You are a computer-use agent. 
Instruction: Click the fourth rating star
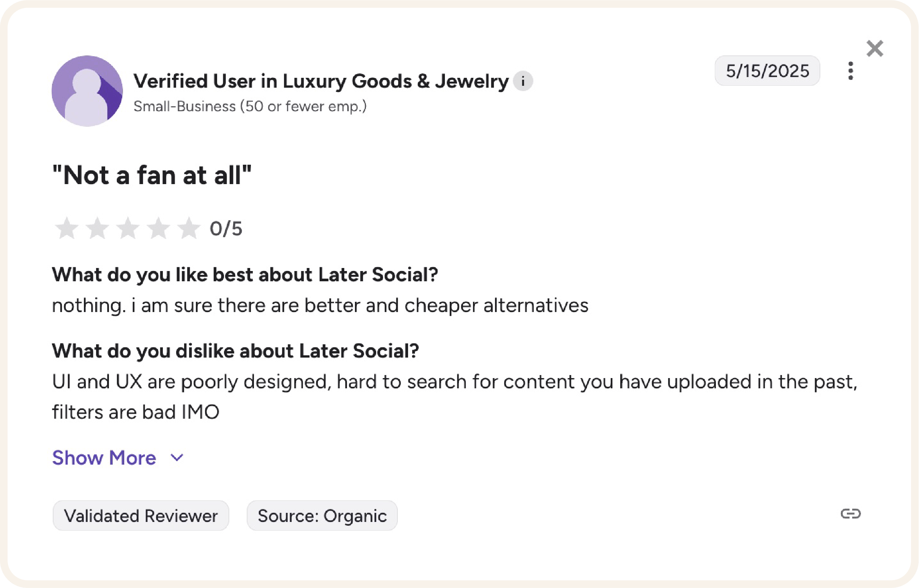pyautogui.click(x=158, y=228)
